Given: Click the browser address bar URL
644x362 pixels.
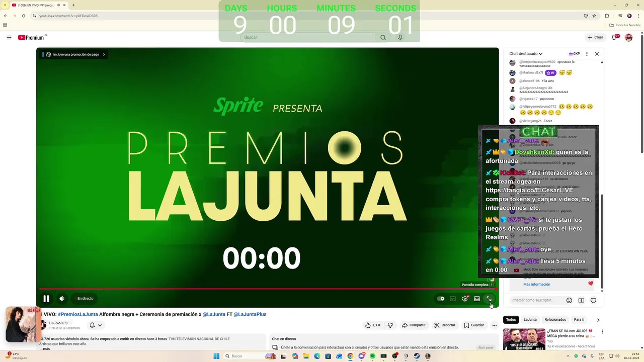Looking at the screenshot, I should [68, 16].
